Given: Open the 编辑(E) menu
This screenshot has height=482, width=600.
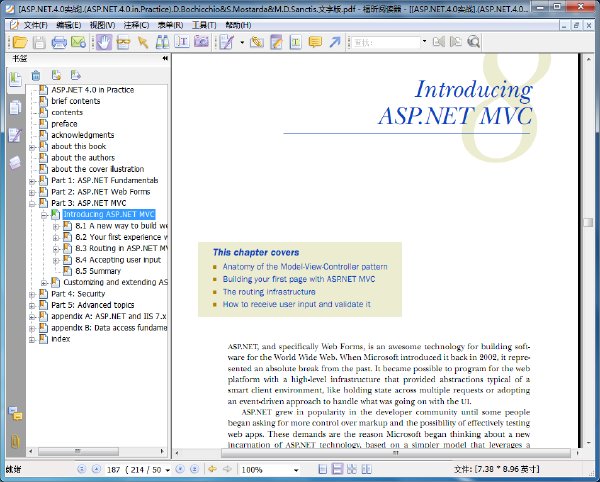Looking at the screenshot, I should [68, 25].
